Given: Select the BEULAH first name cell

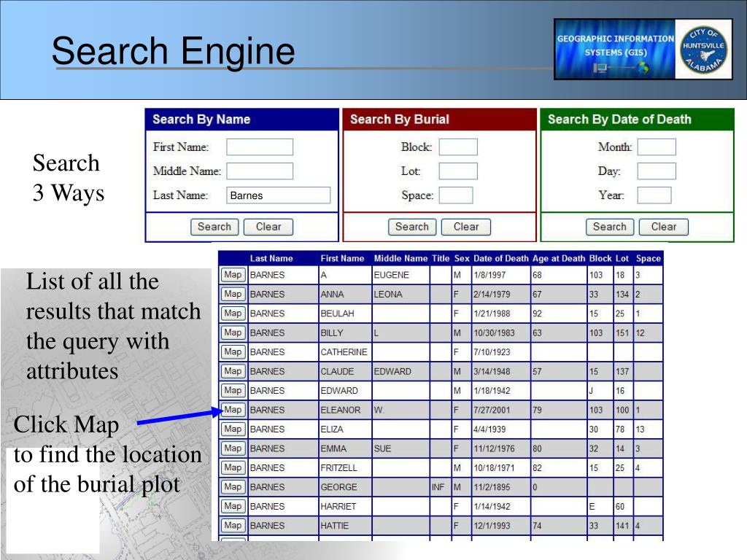Looking at the screenshot, I should pyautogui.click(x=345, y=314).
